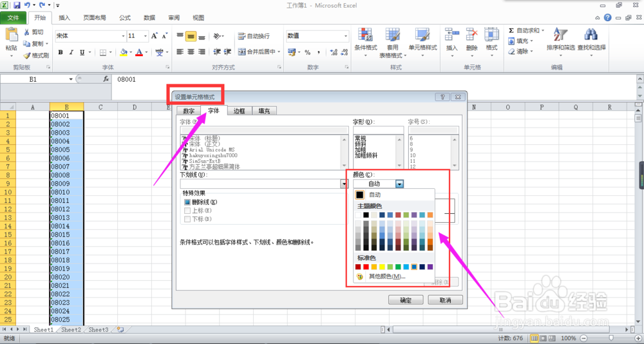Toggle Underline U in ribbon

[x=82, y=52]
